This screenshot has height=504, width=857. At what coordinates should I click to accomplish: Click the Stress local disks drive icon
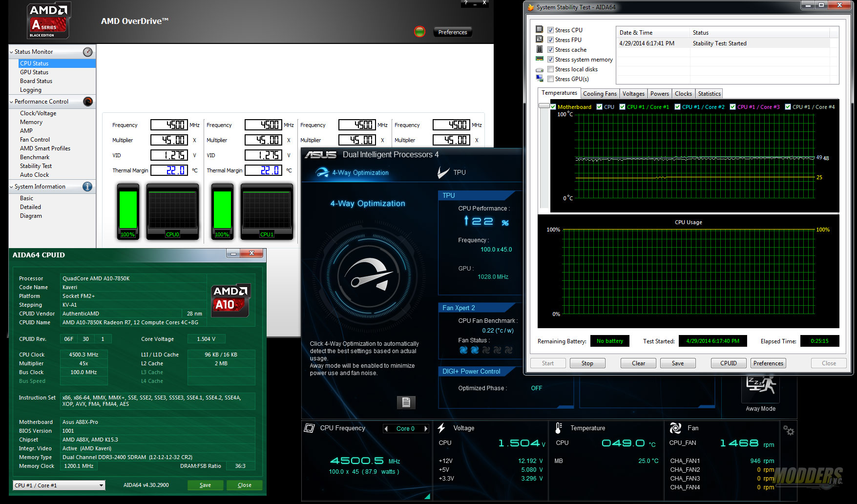540,69
